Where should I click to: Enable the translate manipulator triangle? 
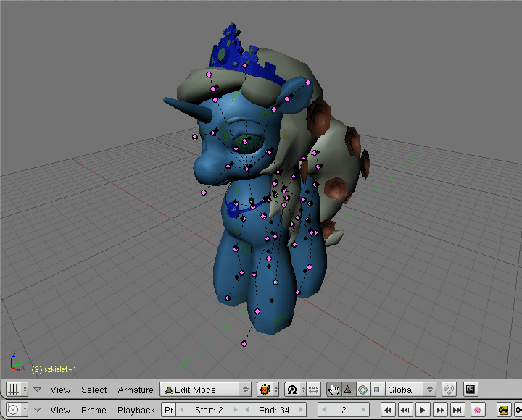(x=347, y=390)
